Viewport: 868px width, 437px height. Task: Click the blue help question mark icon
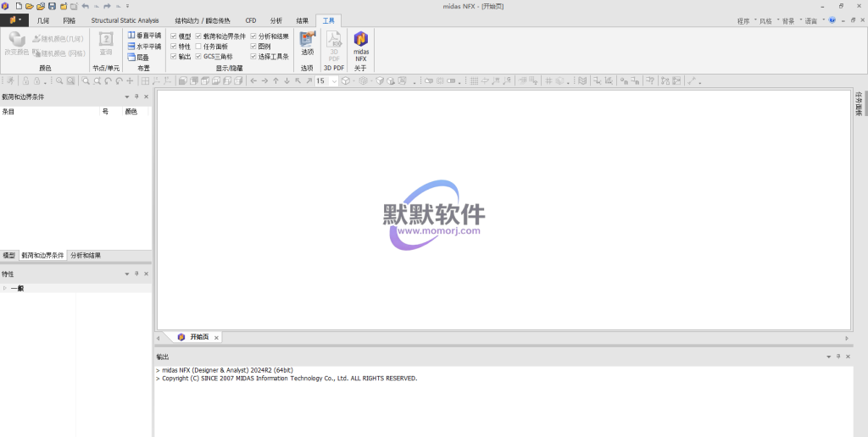[832, 19]
